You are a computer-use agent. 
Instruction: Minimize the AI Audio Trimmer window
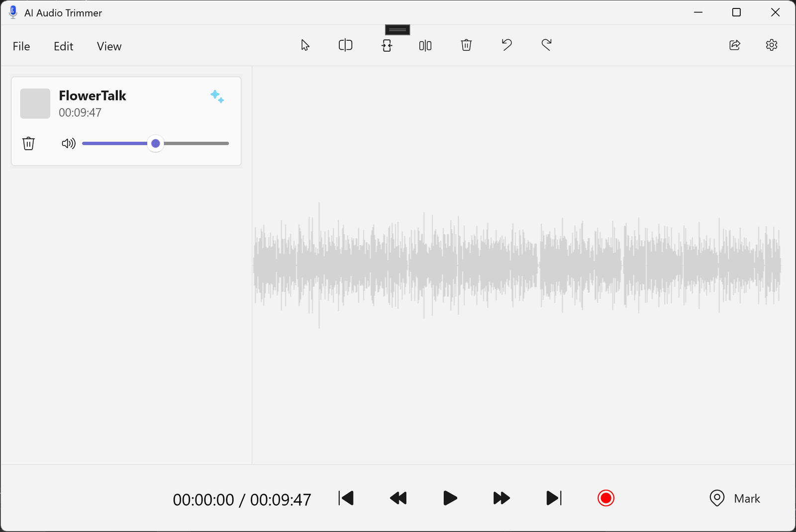point(698,12)
